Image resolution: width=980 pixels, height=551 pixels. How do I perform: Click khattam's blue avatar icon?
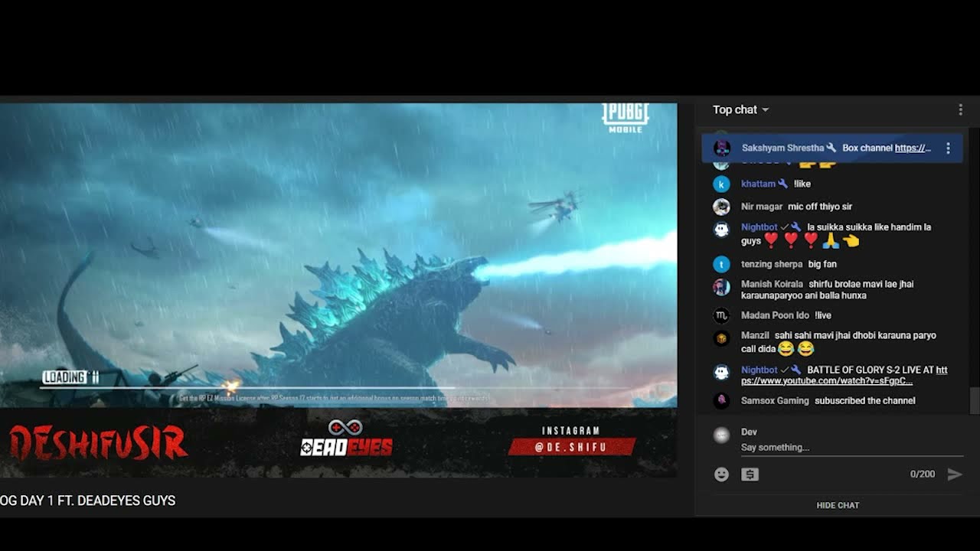721,184
